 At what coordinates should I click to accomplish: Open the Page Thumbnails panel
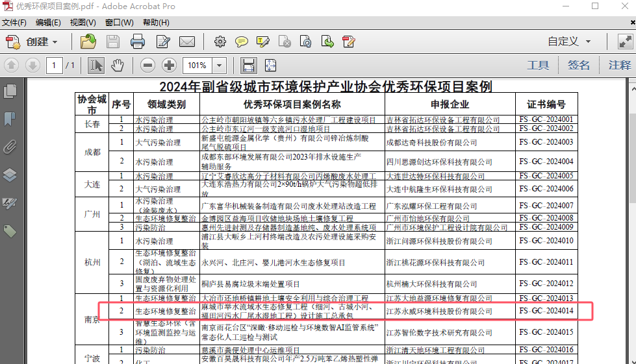10,91
